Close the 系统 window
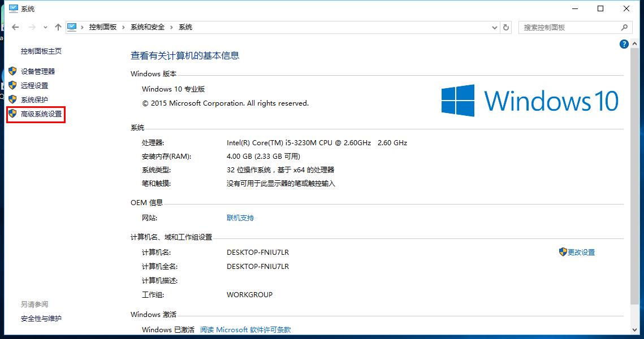 [626, 8]
